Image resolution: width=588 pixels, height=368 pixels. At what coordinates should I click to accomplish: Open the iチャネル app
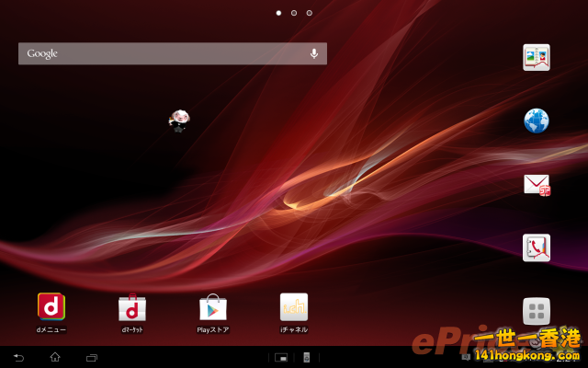(x=294, y=306)
